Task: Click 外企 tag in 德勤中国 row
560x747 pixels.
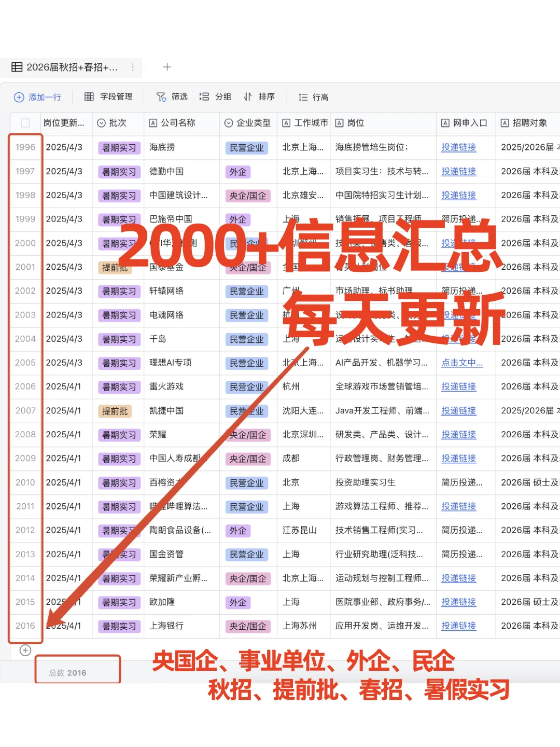Action: [x=238, y=172]
